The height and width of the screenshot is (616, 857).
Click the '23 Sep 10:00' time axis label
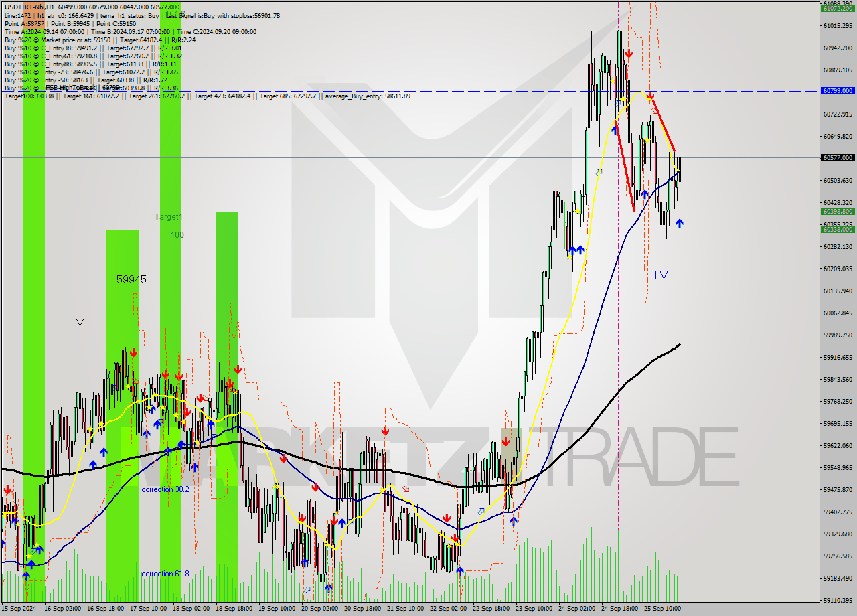[x=533, y=609]
